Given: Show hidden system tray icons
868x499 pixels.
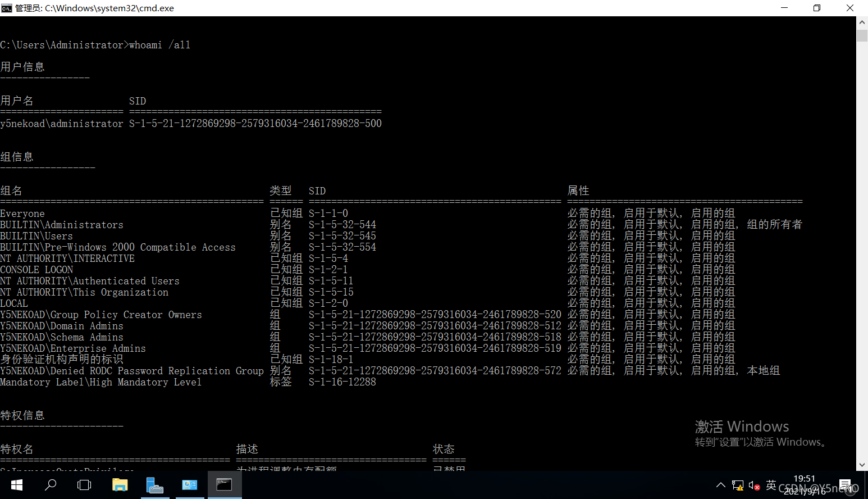Looking at the screenshot, I should [721, 485].
